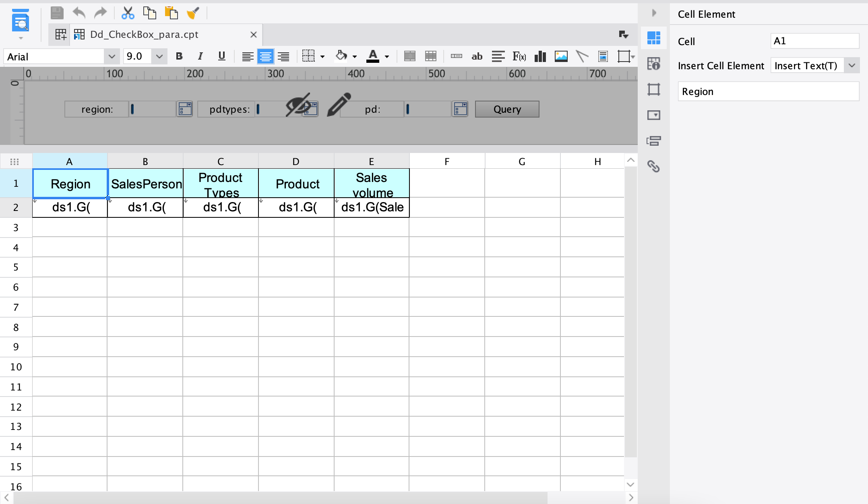Select the Cell Element sidebar tab
The image size is (868, 504).
[653, 38]
